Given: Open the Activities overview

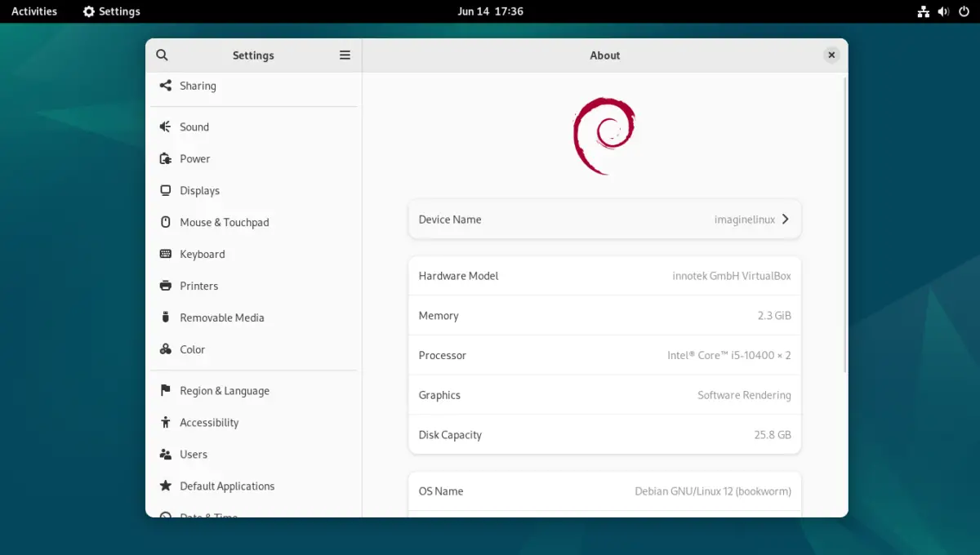Looking at the screenshot, I should (34, 11).
